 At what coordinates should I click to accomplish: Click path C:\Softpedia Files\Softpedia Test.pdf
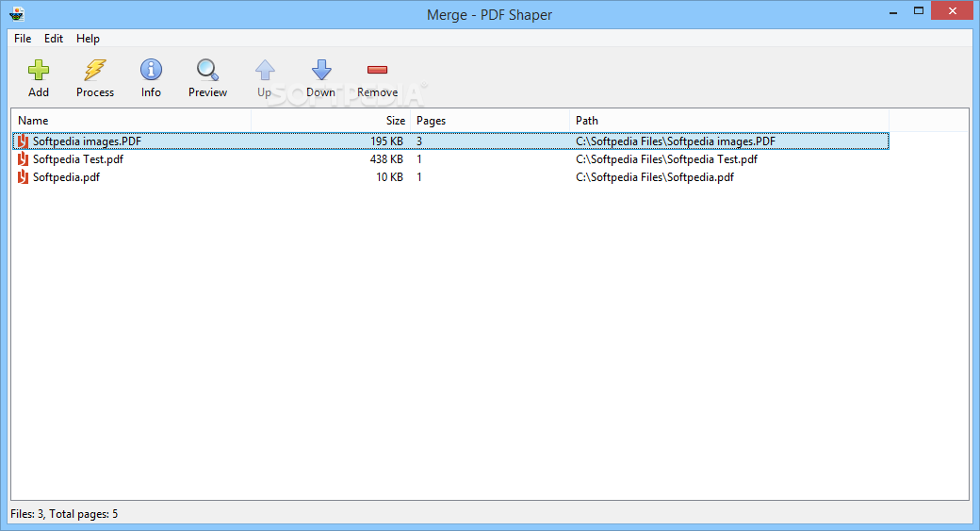pyautogui.click(x=666, y=159)
